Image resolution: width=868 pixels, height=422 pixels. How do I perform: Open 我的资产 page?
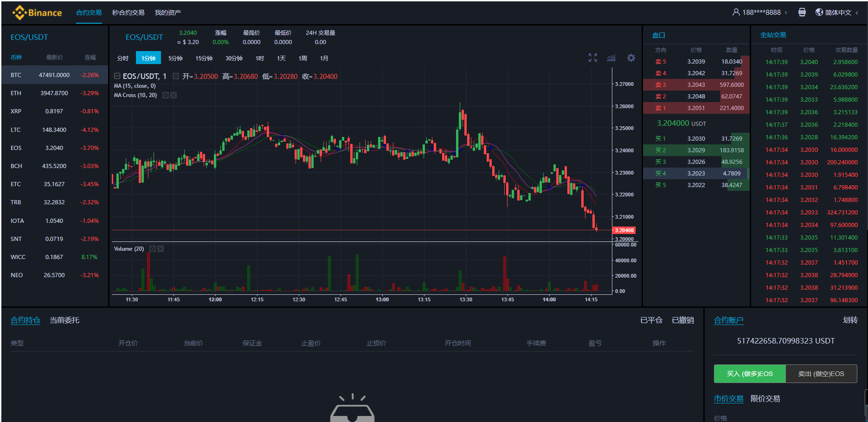168,13
